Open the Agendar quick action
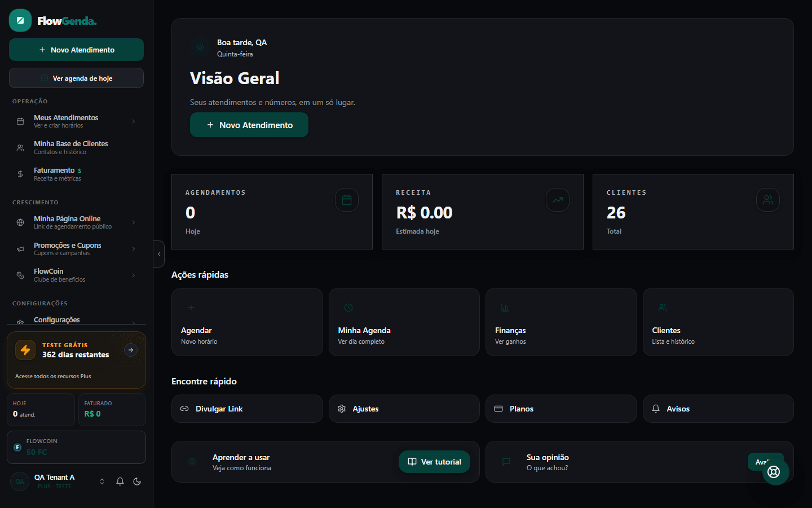This screenshot has width=812, height=508. coord(247,322)
